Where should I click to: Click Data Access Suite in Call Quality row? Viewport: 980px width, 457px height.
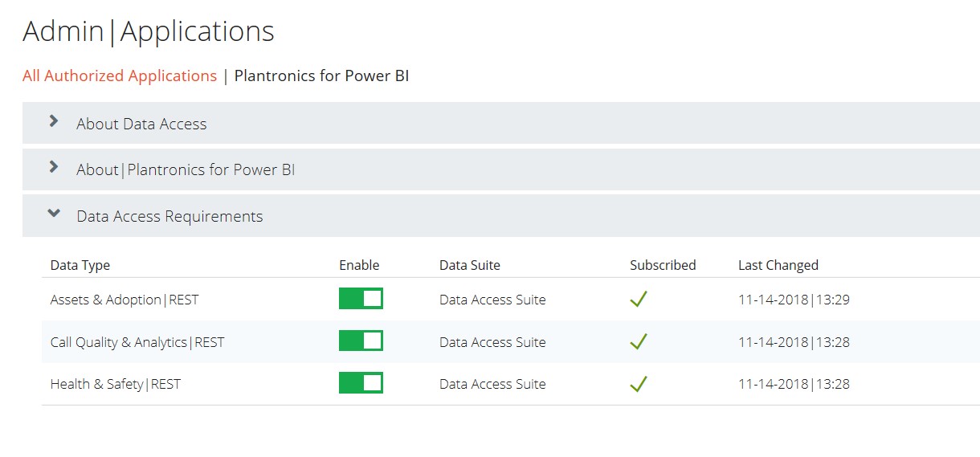pos(492,342)
